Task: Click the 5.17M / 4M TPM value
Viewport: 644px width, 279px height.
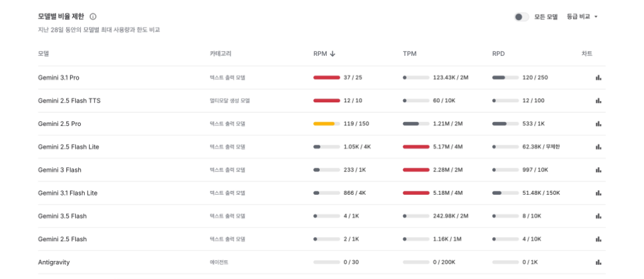Action: [x=448, y=147]
